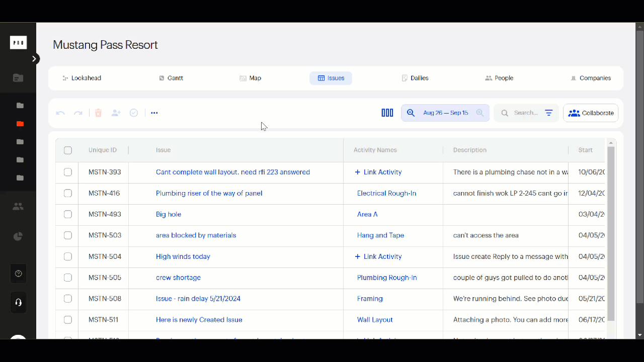This screenshot has height=362, width=644.
Task: Sort by the Activity Names column header
Action: tap(375, 150)
